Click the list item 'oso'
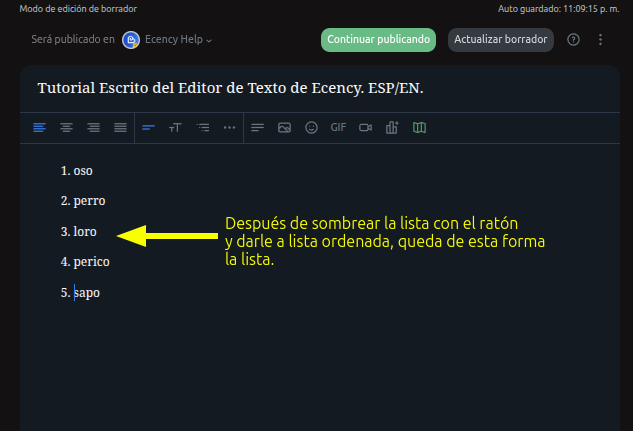 (x=83, y=171)
